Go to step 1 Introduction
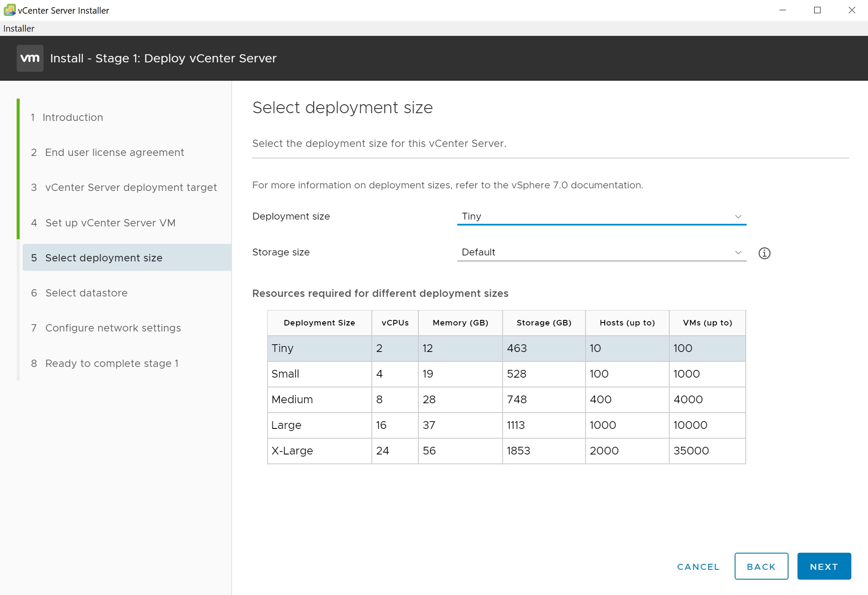Viewport: 868px width, 595px height. [x=67, y=117]
